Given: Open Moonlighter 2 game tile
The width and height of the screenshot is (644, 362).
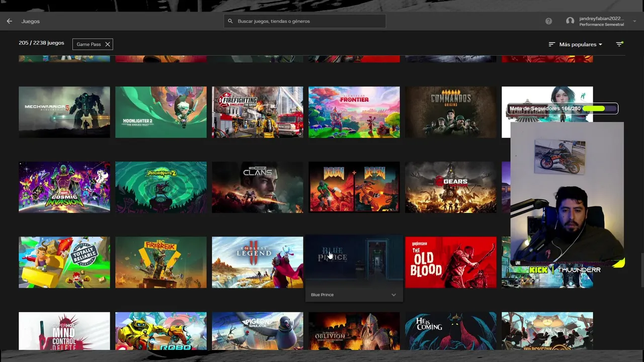Looking at the screenshot, I should click(161, 112).
